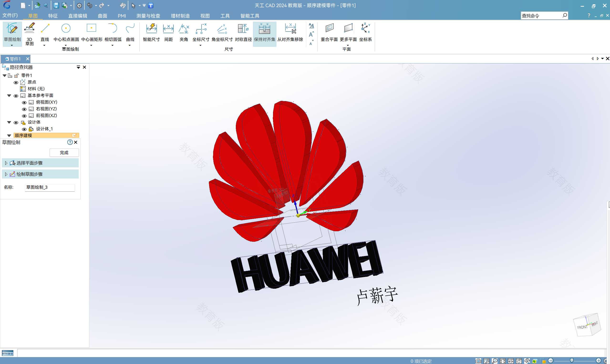Switch to the 特征 ribbon tab
This screenshot has width=610, height=364.
(53, 16)
